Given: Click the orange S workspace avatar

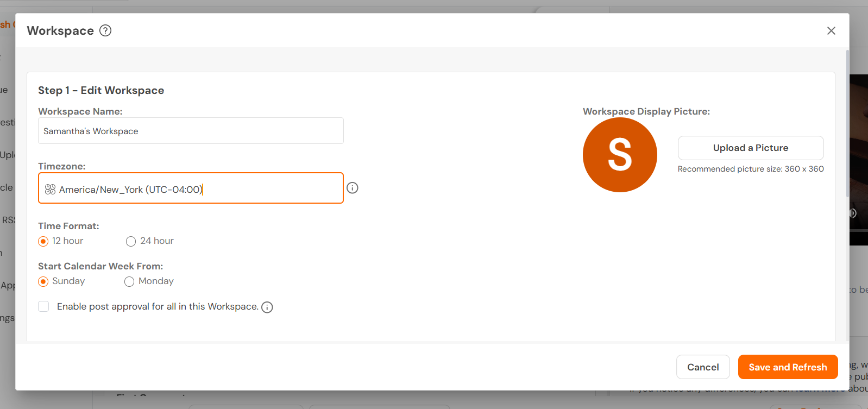Looking at the screenshot, I should tap(620, 155).
